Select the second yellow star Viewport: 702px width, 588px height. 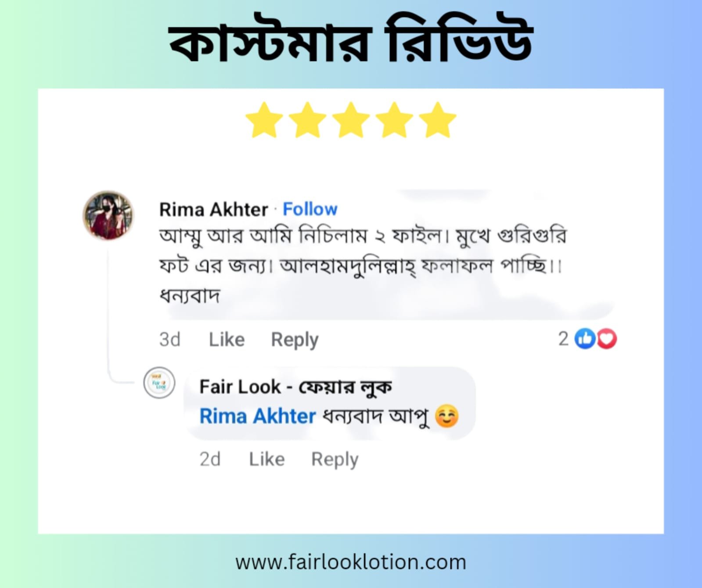point(307,120)
